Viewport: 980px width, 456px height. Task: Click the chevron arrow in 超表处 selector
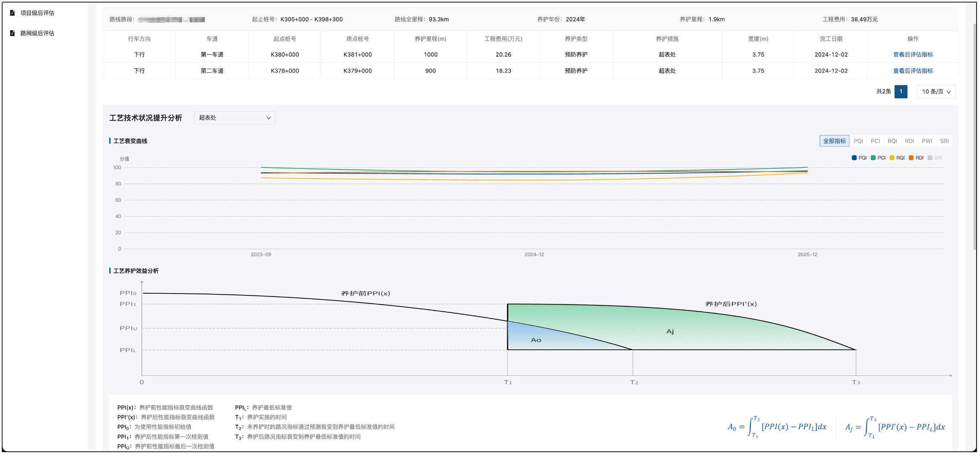pyautogui.click(x=268, y=118)
